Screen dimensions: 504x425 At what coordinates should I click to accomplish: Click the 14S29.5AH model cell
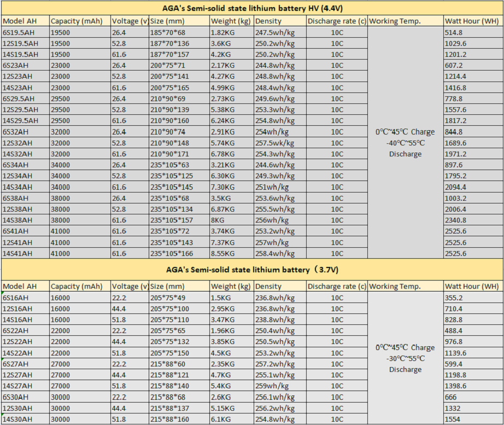click(25, 121)
